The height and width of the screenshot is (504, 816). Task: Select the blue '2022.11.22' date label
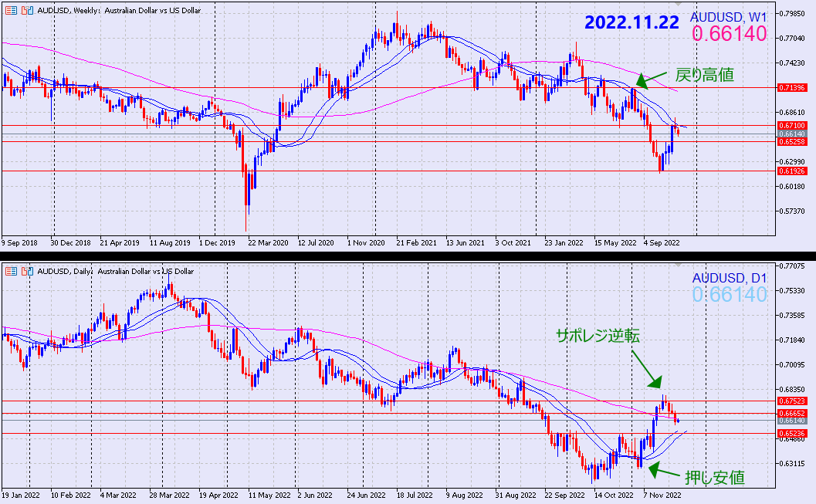click(631, 22)
